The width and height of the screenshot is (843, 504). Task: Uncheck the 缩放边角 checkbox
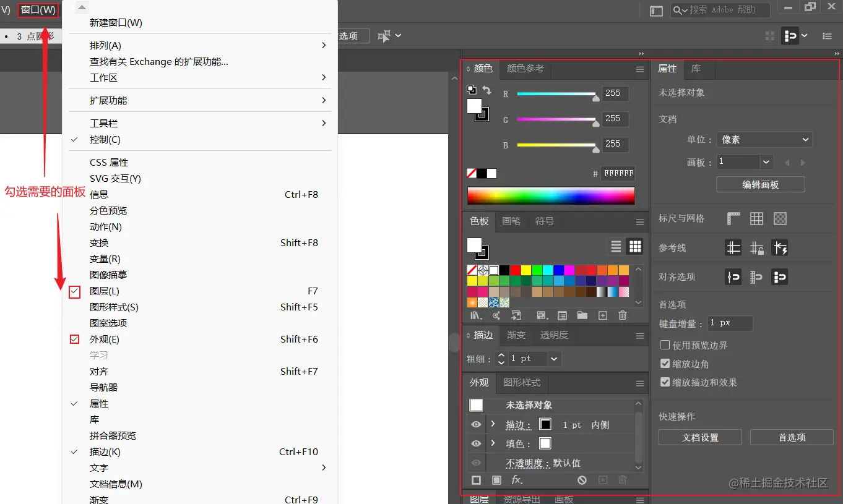coord(665,364)
